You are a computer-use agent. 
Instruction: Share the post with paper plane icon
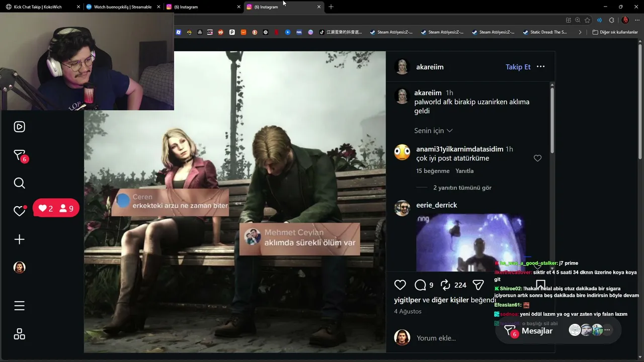point(478,285)
